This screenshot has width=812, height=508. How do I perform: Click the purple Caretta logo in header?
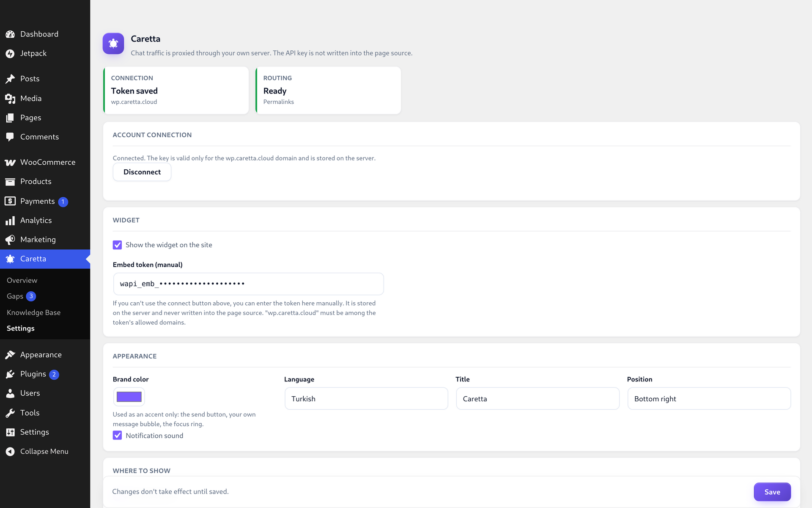coord(113,44)
